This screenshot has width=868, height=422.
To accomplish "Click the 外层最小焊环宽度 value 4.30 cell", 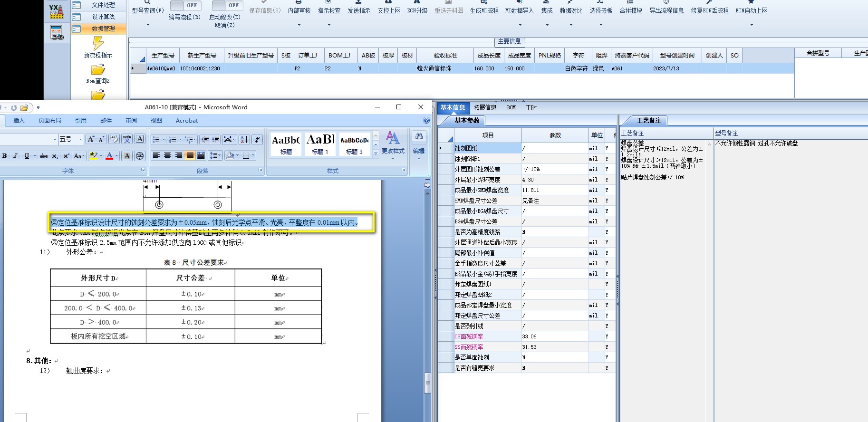I will [555, 180].
